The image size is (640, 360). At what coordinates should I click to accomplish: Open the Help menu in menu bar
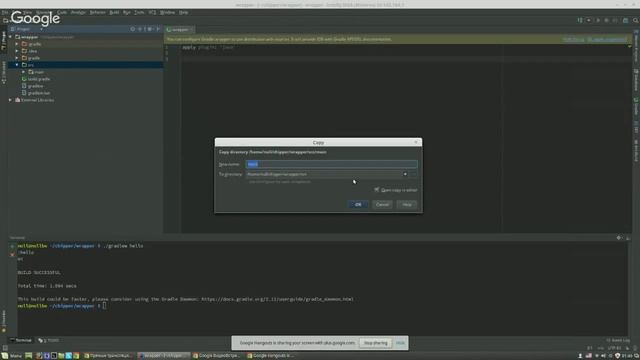pyautogui.click(x=184, y=12)
